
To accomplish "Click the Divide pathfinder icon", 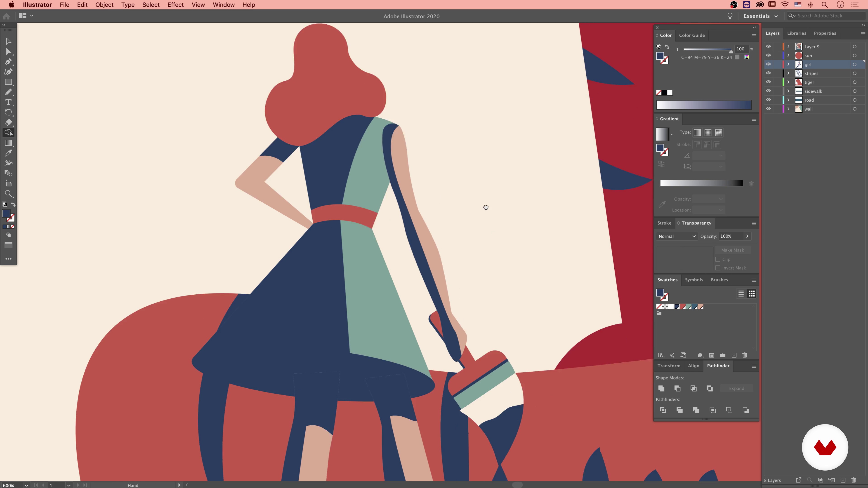I will (x=663, y=410).
